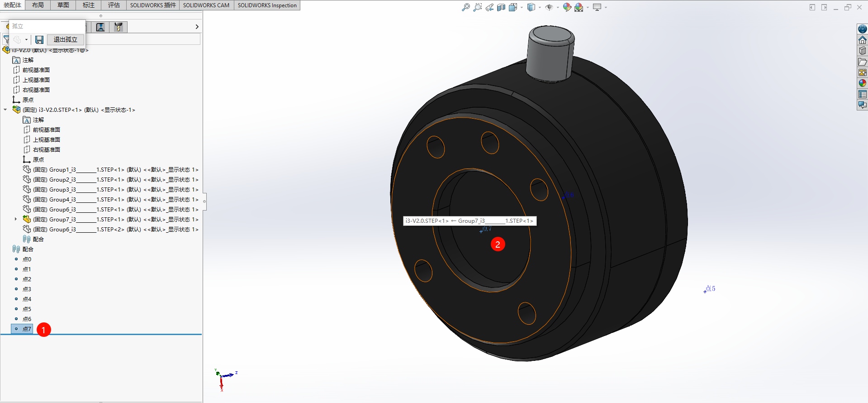Open the SOLIDWORKS Forum task pane tab
The height and width of the screenshot is (403, 868).
[x=863, y=105]
